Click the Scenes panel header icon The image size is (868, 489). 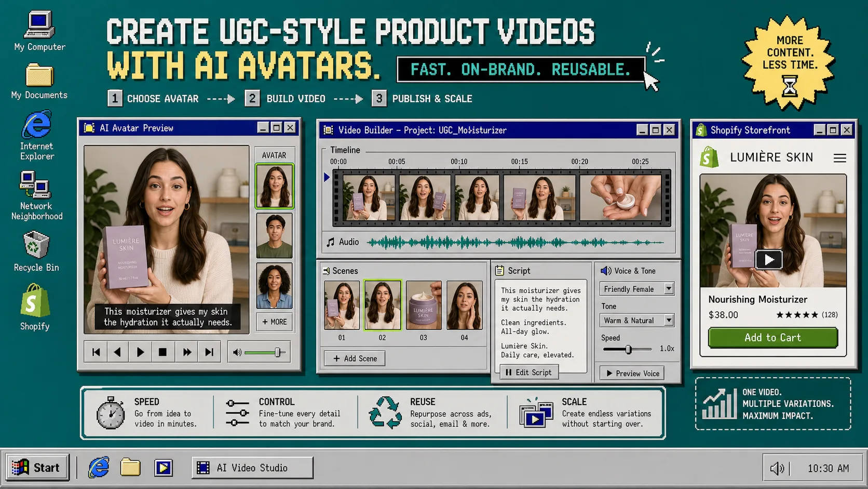tap(326, 271)
